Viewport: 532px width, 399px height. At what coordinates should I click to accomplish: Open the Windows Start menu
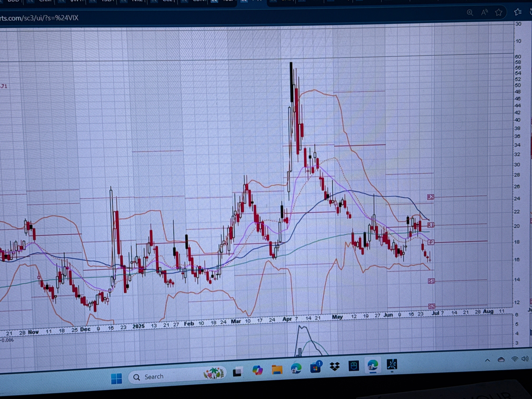[116, 379]
